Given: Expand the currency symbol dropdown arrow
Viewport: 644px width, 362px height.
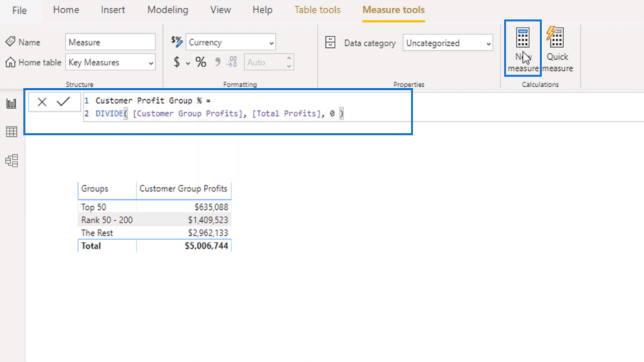Looking at the screenshot, I should [188, 63].
